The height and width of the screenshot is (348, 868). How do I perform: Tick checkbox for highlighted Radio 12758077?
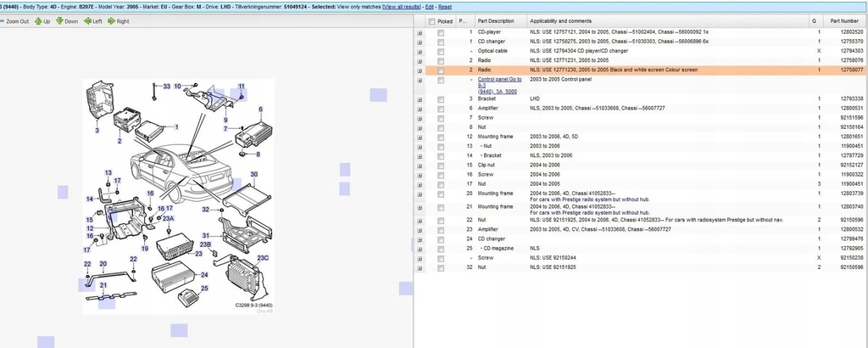point(441,71)
